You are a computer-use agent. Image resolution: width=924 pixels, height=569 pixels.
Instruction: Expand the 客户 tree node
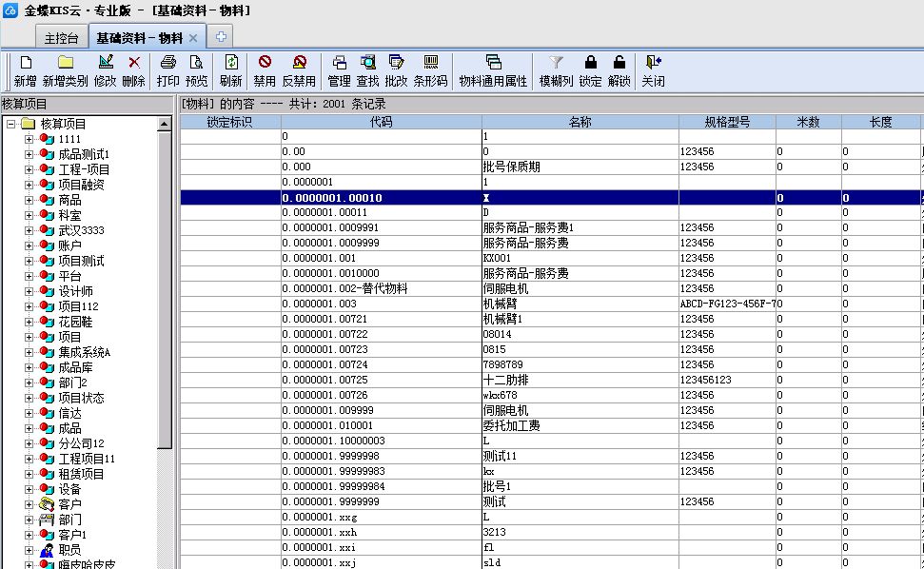click(29, 505)
